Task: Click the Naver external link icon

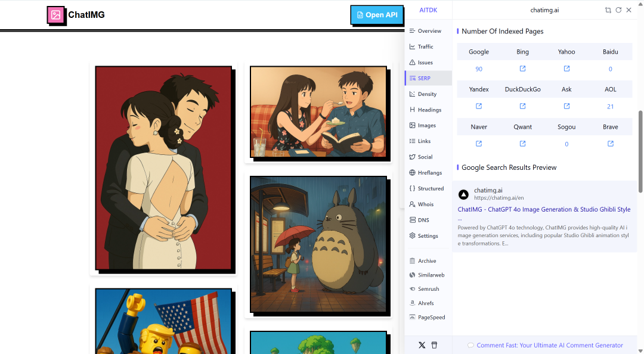Action: point(479,143)
